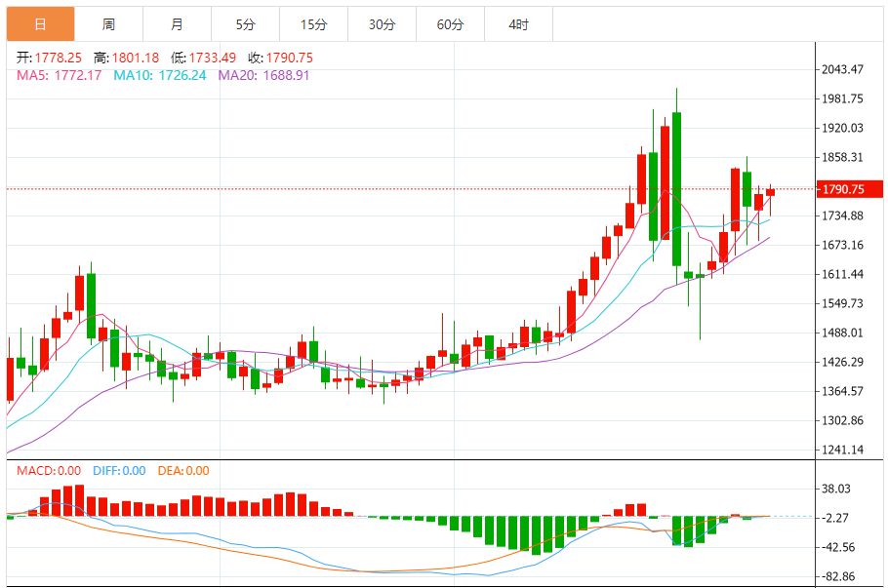The width and height of the screenshot is (888, 588).
Task: Select the 60分 interval tab
Action: [450, 24]
